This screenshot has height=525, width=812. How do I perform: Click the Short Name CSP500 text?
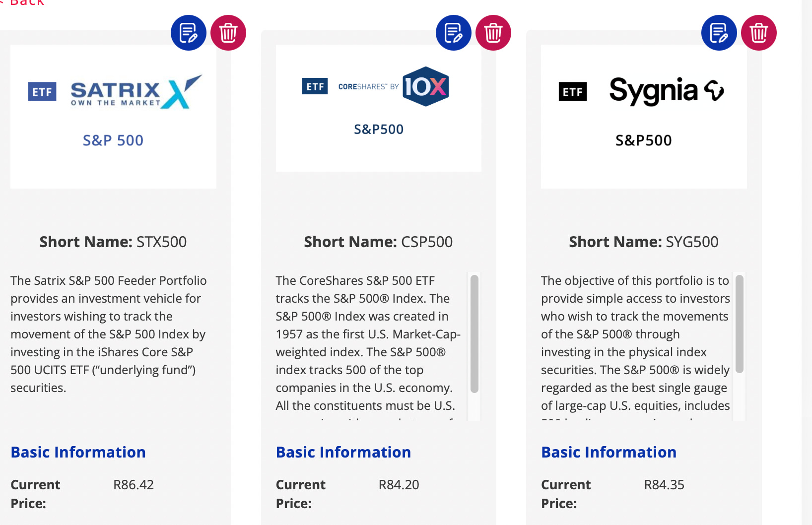379,242
